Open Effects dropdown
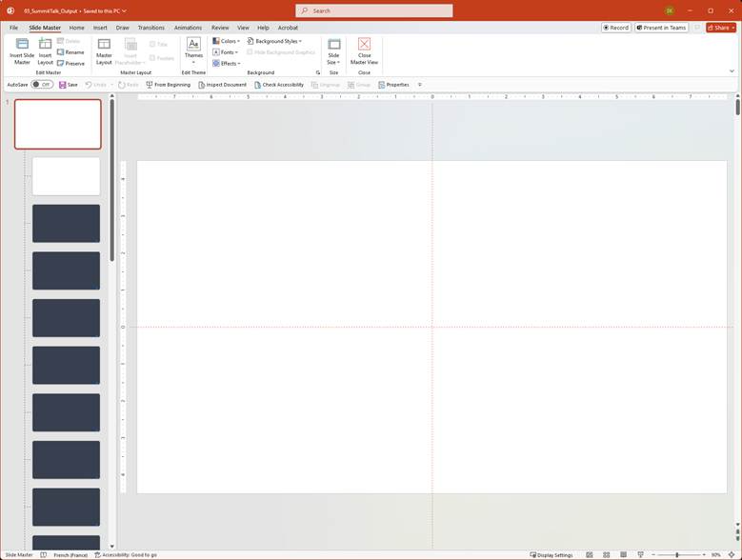The height and width of the screenshot is (560, 742). 226,64
